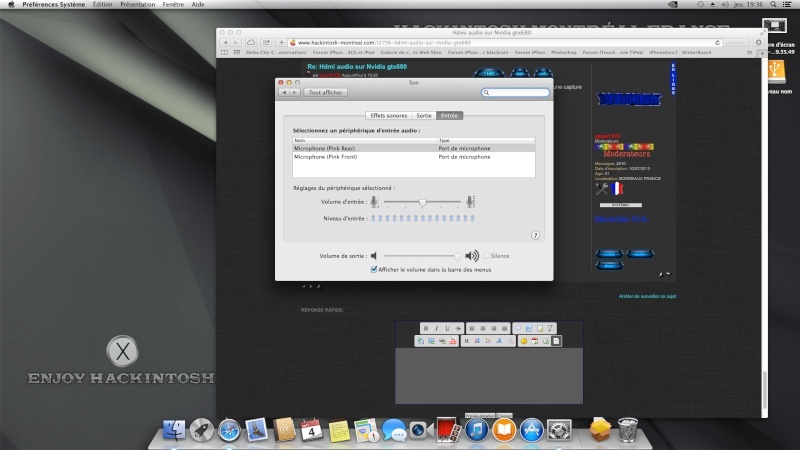Image resolution: width=800 pixels, height=450 pixels.
Task: Open the Apple menu
Action: tap(11, 4)
